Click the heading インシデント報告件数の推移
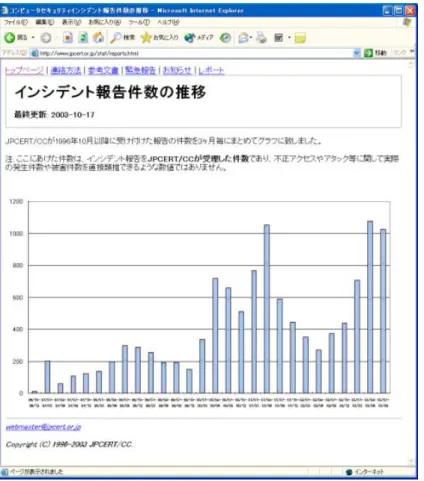424x481 pixels. (110, 92)
